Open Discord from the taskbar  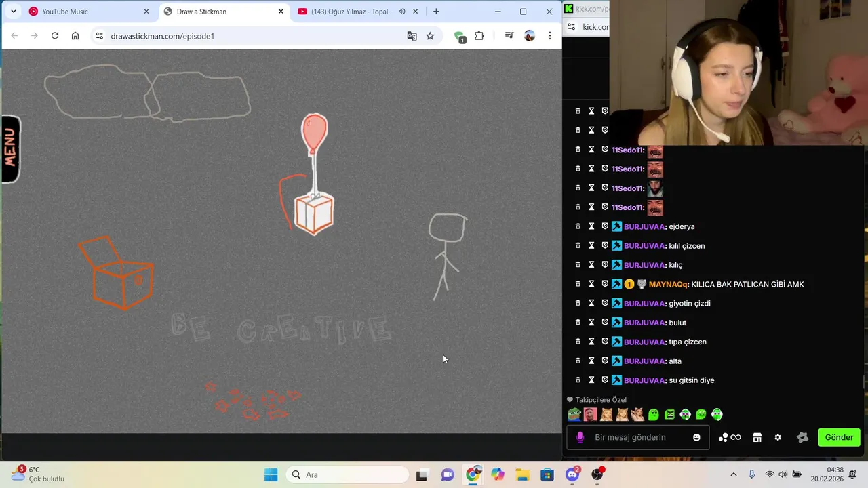pyautogui.click(x=572, y=474)
